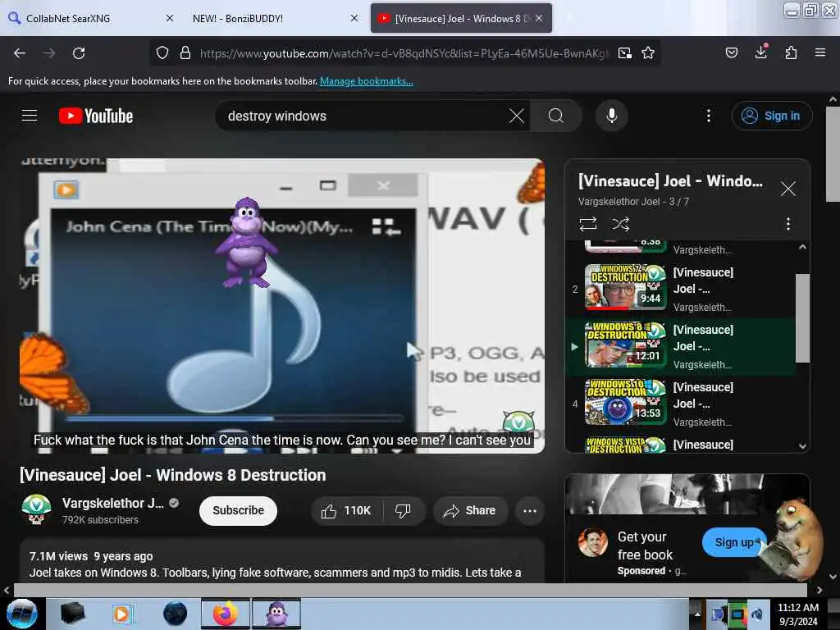Image resolution: width=840 pixels, height=630 pixels.
Task: Open tracking protection shield icon
Action: pos(162,53)
